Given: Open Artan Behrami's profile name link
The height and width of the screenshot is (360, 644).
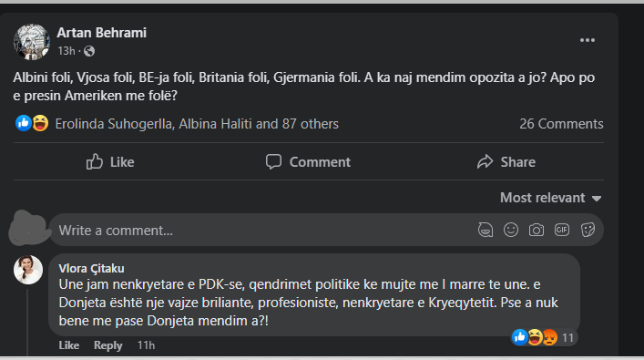Looking at the screenshot, I should 101,33.
